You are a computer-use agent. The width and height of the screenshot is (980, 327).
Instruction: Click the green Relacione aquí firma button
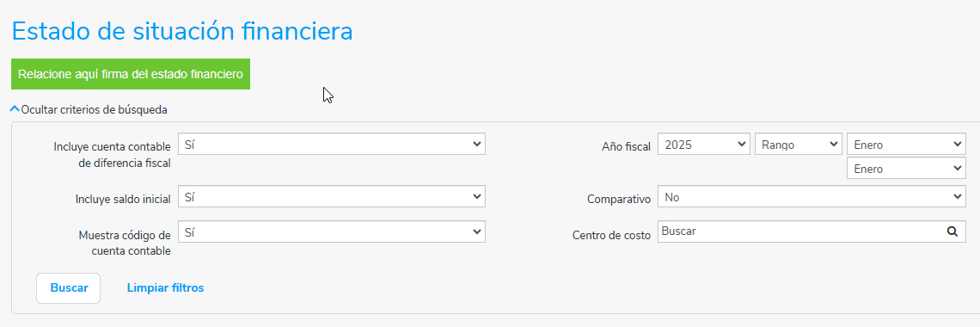[131, 74]
